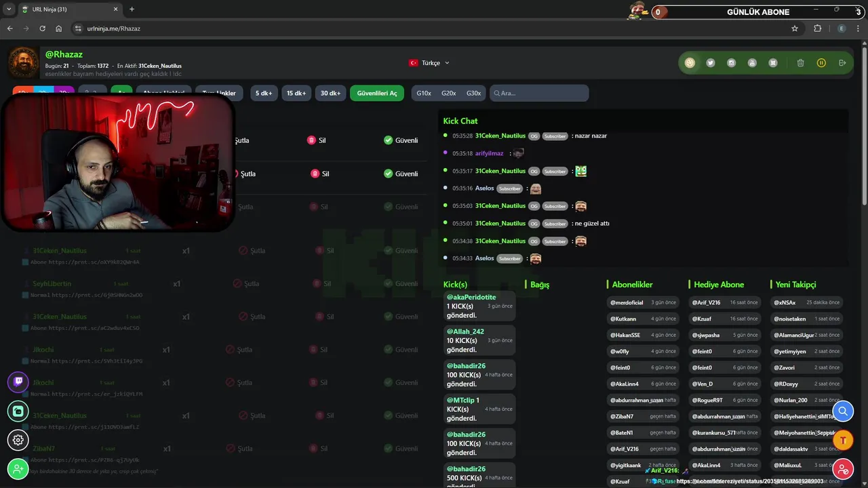This screenshot has height=488, width=868.
Task: Open the browser tab search chevron
Action: [x=9, y=9]
